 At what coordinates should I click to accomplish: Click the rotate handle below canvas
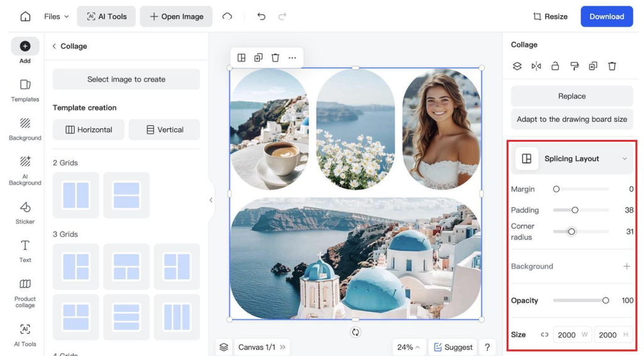[356, 332]
